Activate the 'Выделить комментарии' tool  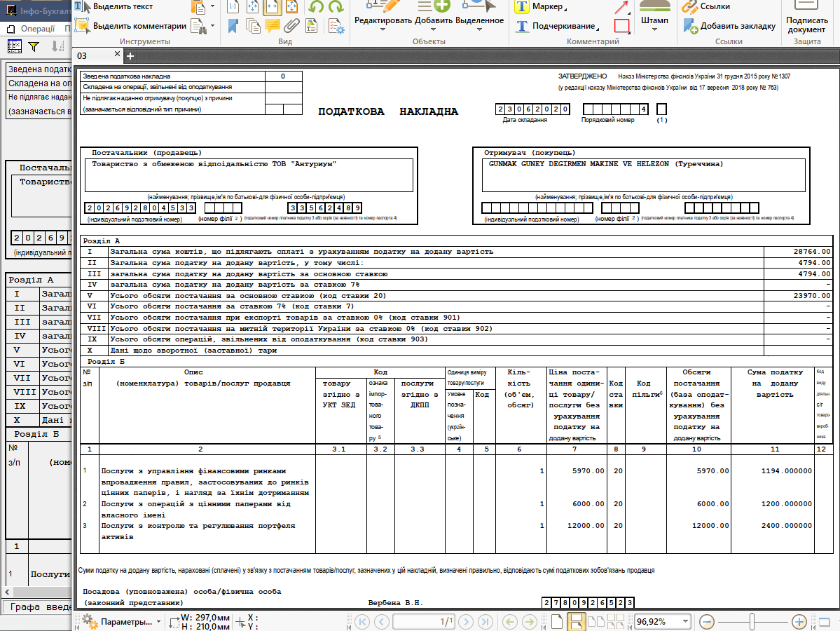coord(131,26)
